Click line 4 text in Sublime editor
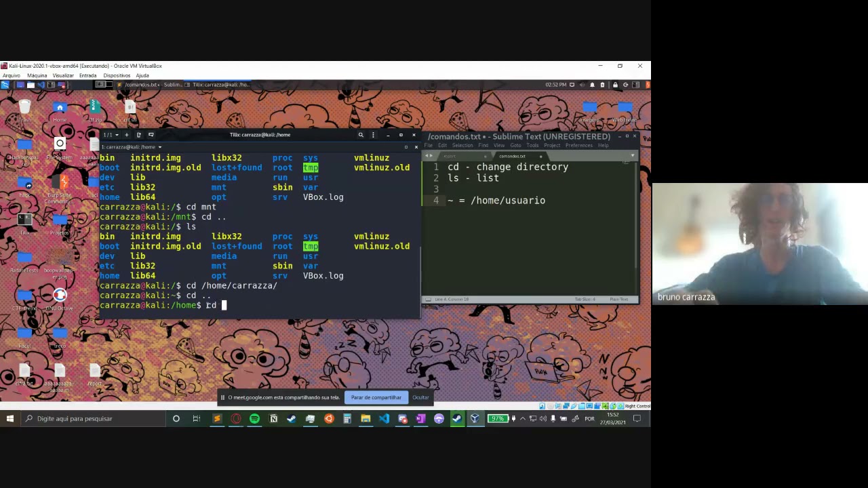This screenshot has height=488, width=868. pyautogui.click(x=496, y=201)
